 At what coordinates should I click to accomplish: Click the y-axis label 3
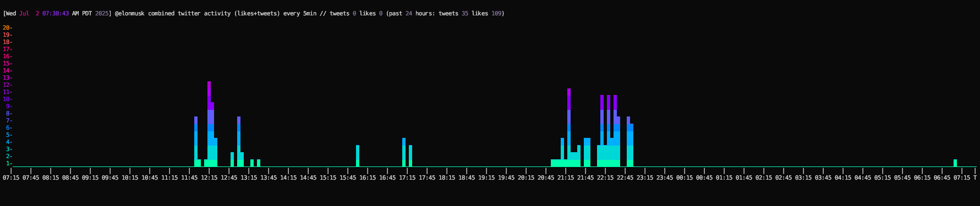tap(9, 149)
